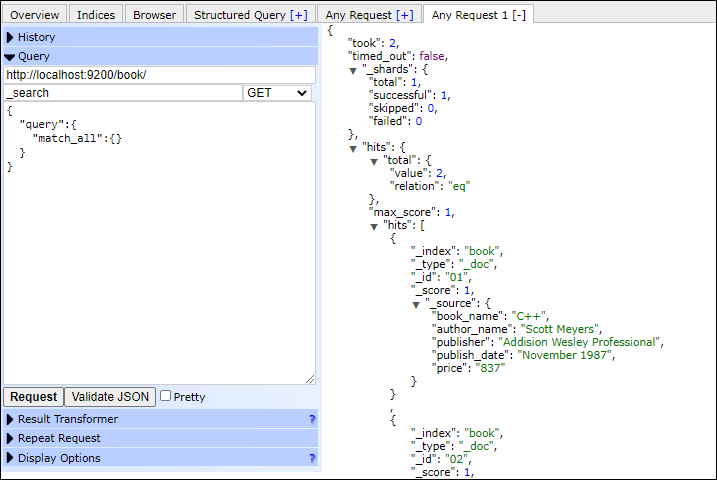Collapse the outer "hits" JSON node
This screenshot has width=717, height=480.
(x=353, y=148)
